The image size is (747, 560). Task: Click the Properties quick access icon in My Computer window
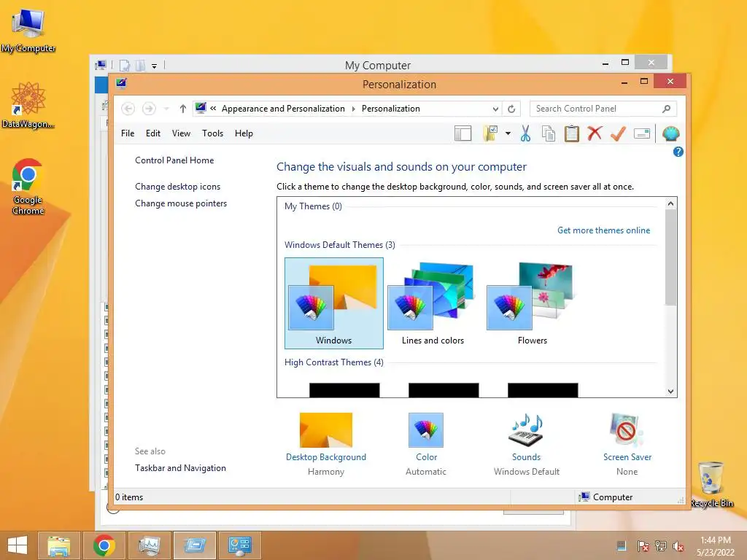(x=125, y=65)
